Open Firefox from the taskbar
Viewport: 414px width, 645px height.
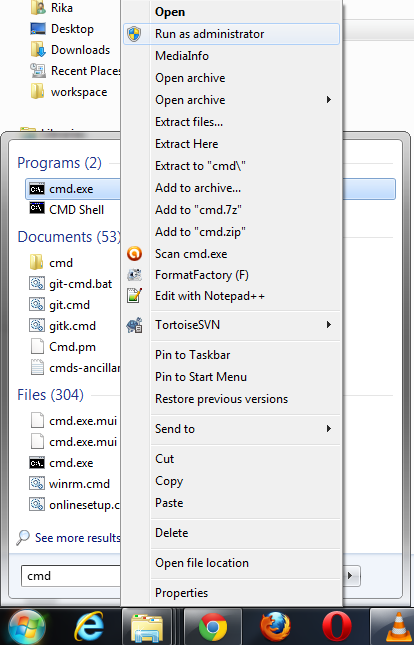coord(275,627)
